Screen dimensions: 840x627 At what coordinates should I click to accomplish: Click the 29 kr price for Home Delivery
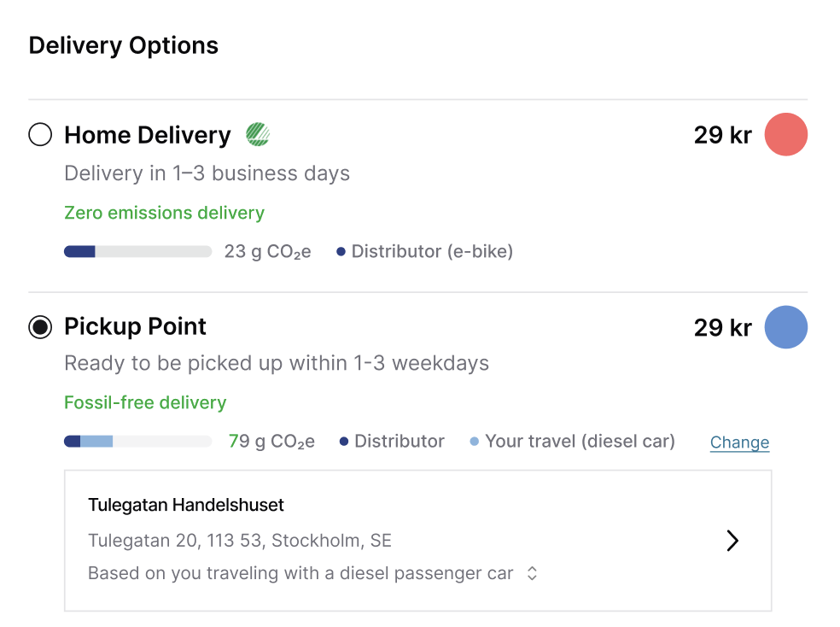722,135
